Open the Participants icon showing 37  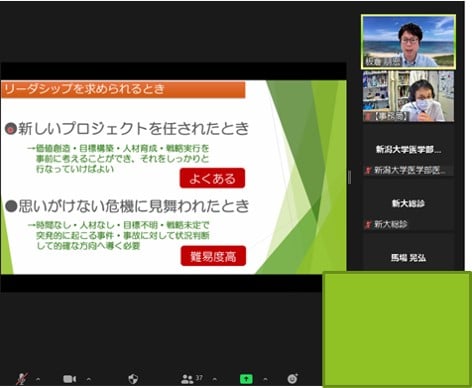coord(191,379)
